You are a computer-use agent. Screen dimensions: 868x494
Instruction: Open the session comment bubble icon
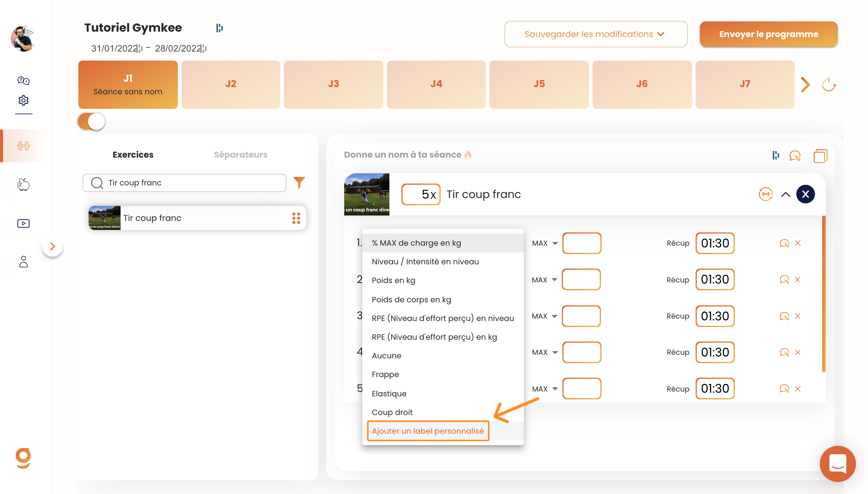pos(794,156)
